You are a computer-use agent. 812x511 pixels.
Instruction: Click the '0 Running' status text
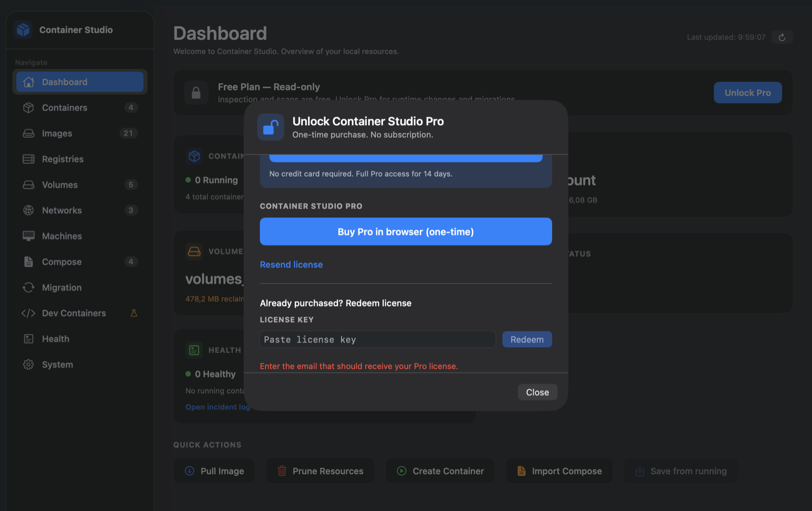pos(216,180)
